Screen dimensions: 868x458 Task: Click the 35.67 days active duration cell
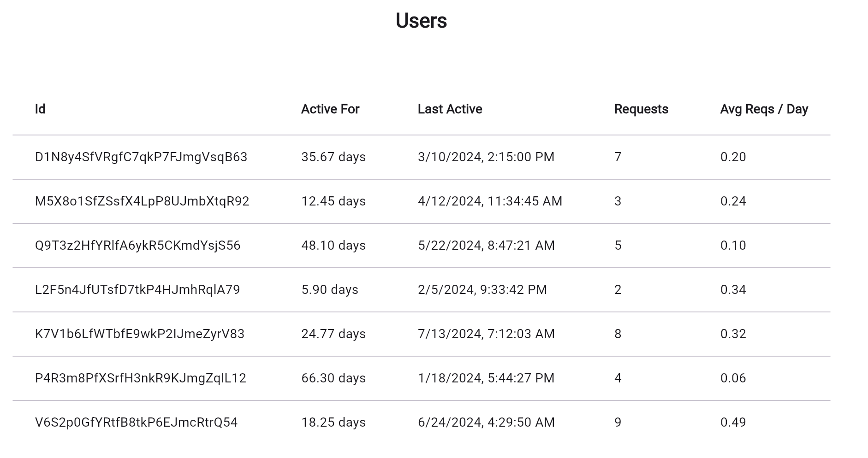coord(333,157)
